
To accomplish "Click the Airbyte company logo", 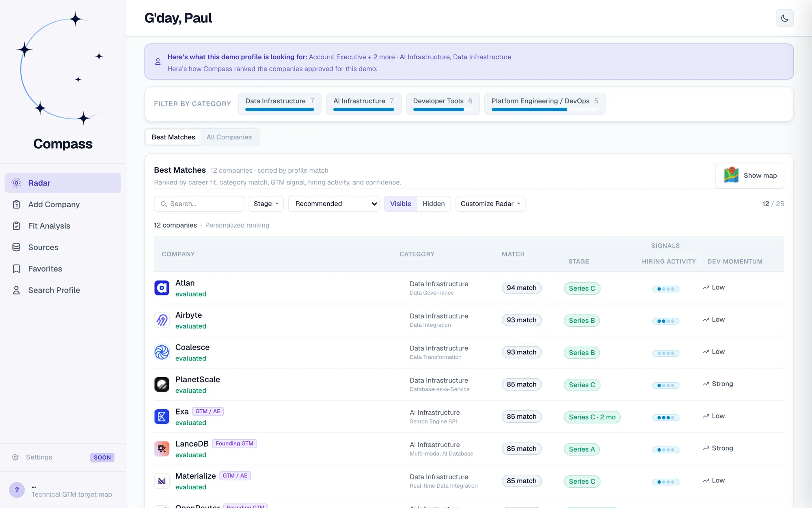I will pos(162,320).
